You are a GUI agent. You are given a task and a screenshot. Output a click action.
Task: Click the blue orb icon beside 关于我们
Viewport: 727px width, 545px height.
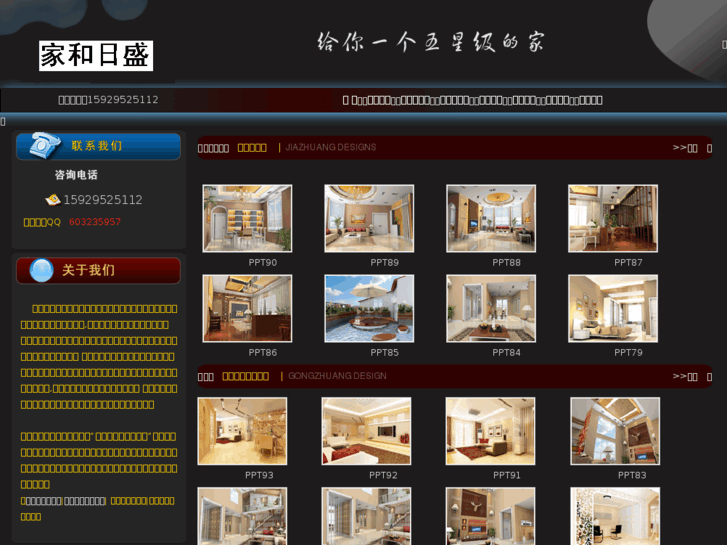[41, 270]
